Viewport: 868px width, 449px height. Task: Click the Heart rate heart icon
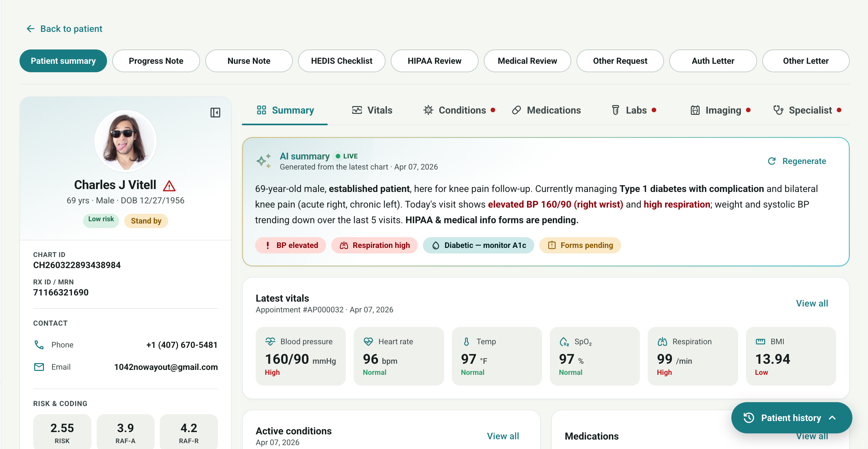(x=368, y=342)
